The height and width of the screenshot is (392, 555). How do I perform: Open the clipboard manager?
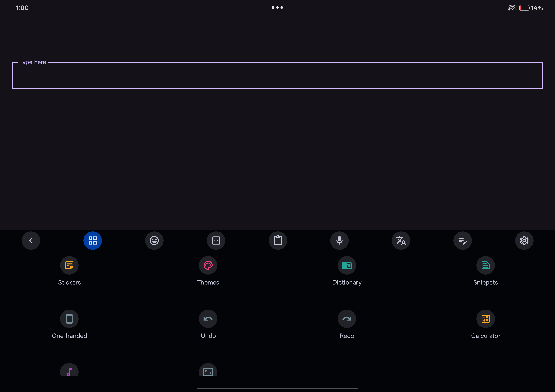click(278, 241)
